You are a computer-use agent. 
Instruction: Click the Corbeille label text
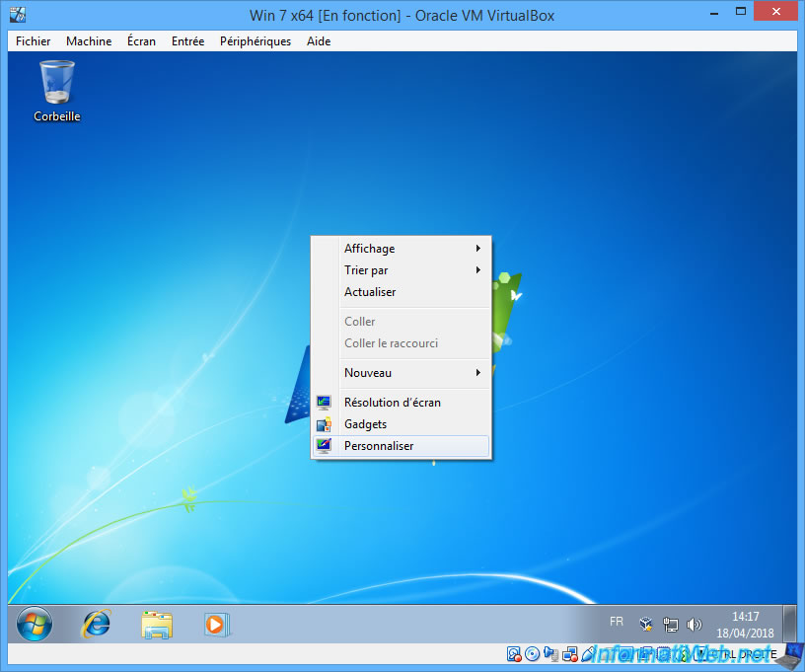(57, 116)
